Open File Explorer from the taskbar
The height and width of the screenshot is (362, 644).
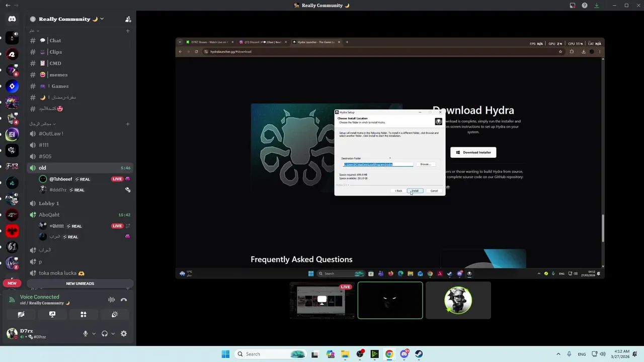(345, 354)
